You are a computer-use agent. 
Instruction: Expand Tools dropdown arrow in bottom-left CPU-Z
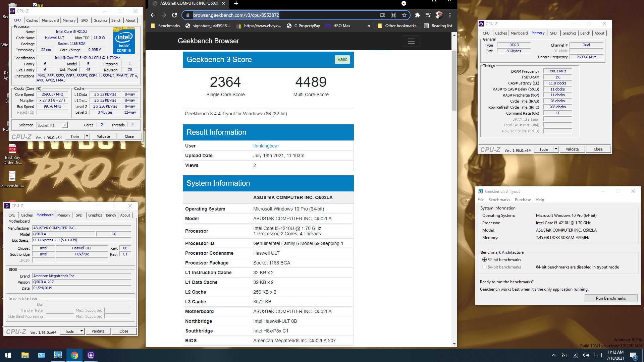(x=82, y=331)
